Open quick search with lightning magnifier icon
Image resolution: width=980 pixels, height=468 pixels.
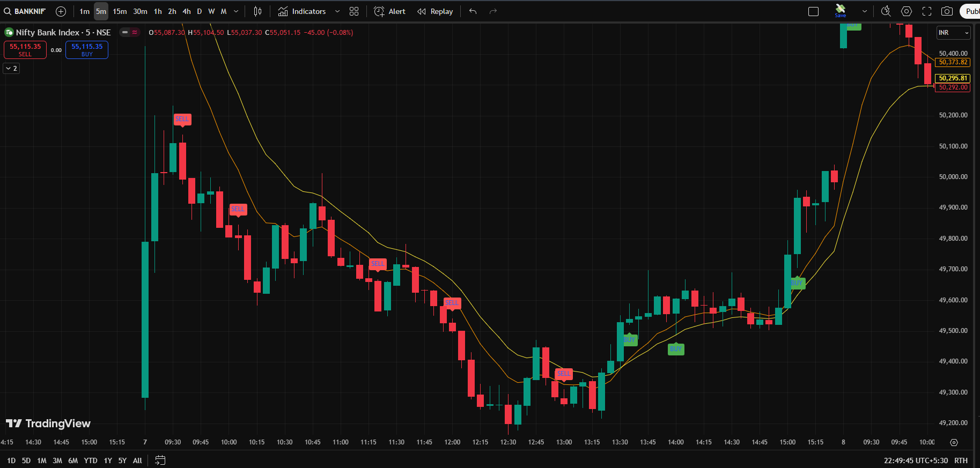pos(886,11)
